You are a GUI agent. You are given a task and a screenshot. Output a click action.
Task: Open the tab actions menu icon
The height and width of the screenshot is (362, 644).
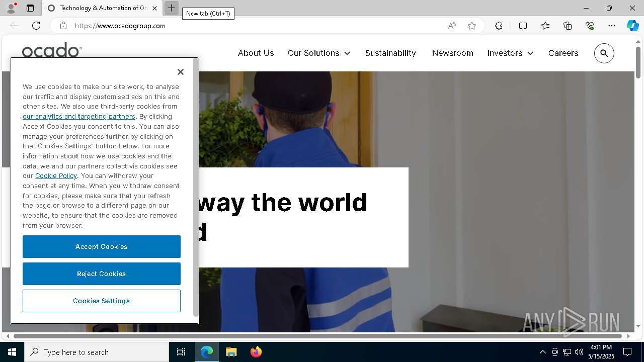(x=30, y=8)
